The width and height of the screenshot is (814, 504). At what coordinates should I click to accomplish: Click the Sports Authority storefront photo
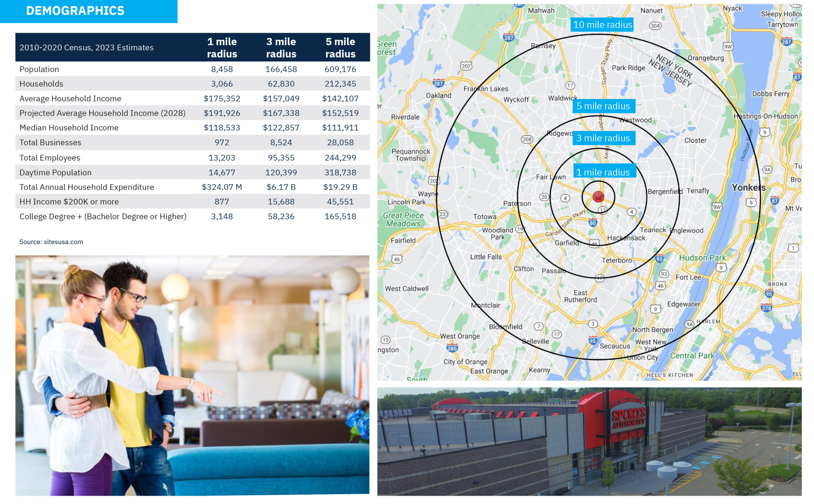589,441
